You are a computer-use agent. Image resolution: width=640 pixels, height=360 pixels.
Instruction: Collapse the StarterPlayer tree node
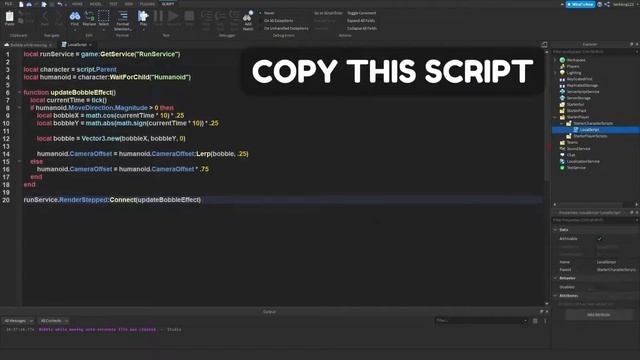tap(555, 117)
